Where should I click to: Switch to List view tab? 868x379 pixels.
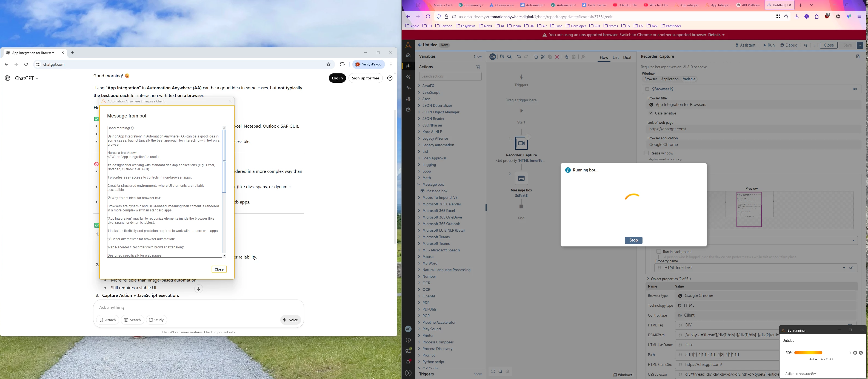coord(615,58)
